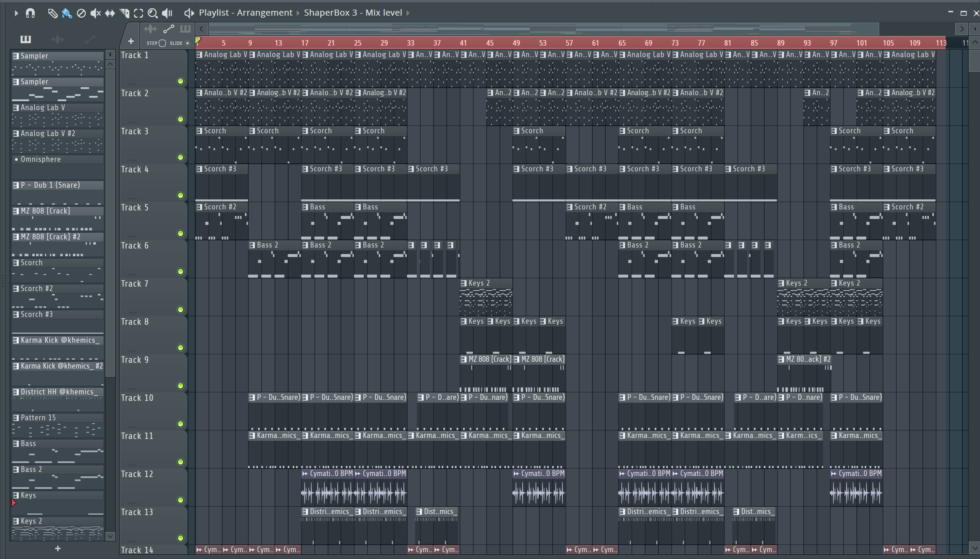Screen dimensions: 980x559
Task: Show pattern clips in the picker panel
Action: (26, 39)
